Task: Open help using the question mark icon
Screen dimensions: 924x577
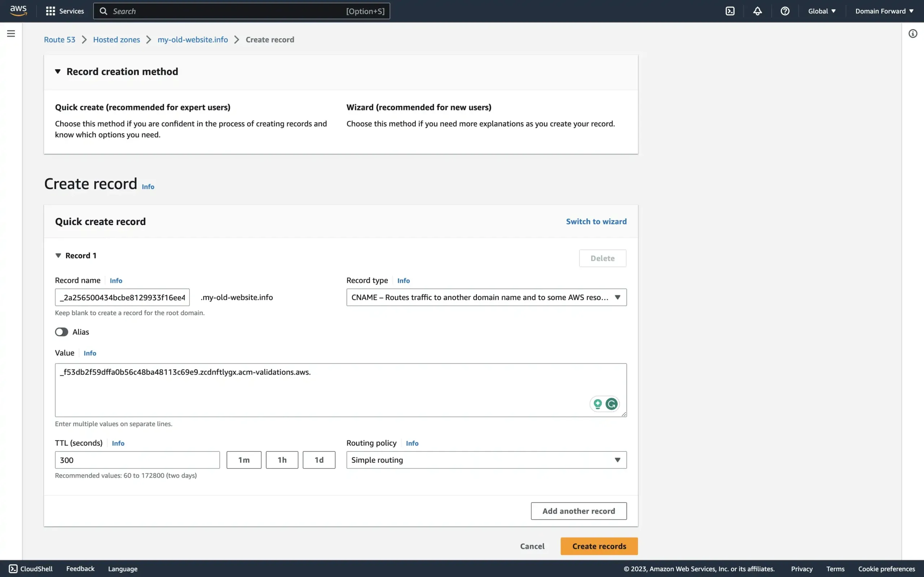Action: pos(785,11)
